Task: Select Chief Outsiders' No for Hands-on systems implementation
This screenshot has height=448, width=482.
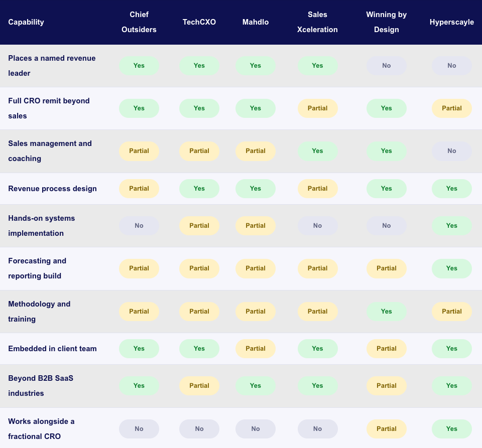Action: click(139, 226)
